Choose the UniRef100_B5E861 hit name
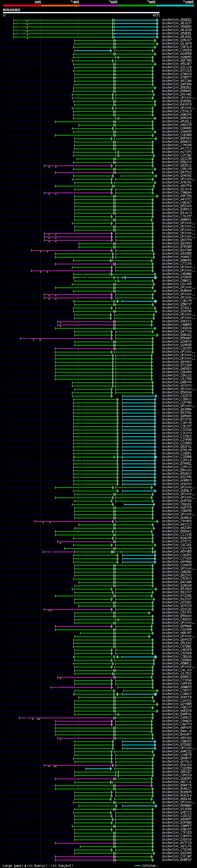Viewport: 197px width, 868px height. (177, 88)
